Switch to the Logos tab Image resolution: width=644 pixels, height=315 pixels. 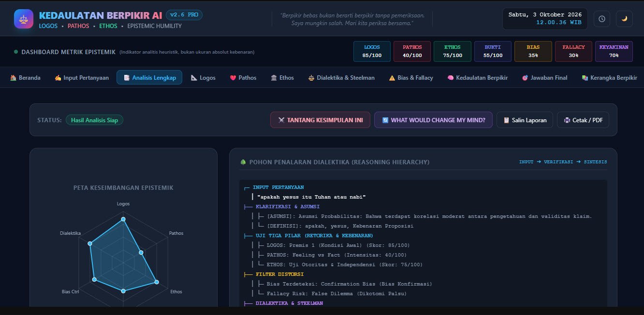(203, 77)
